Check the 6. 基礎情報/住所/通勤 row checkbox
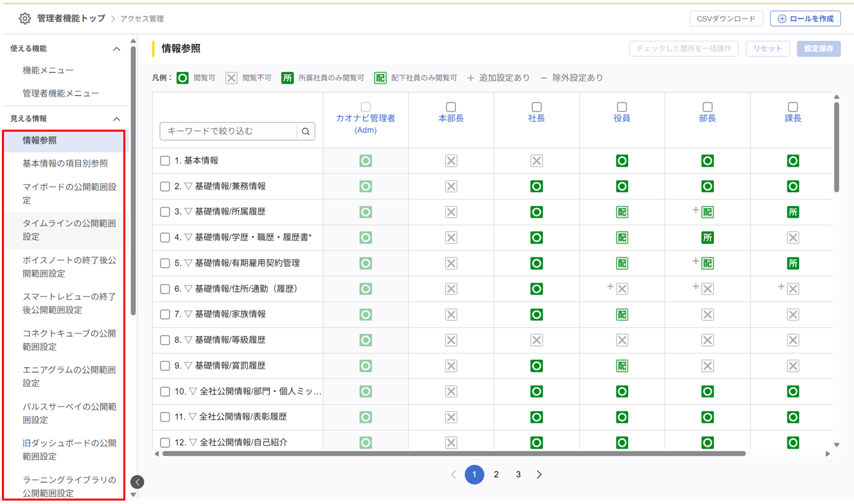 [165, 289]
